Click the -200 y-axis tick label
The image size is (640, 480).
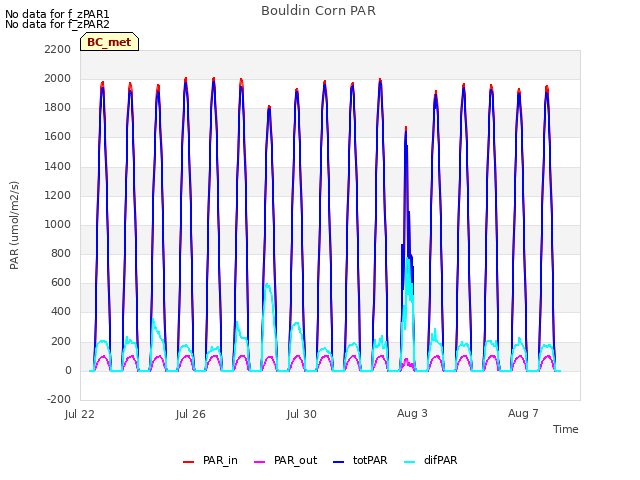[x=59, y=399]
